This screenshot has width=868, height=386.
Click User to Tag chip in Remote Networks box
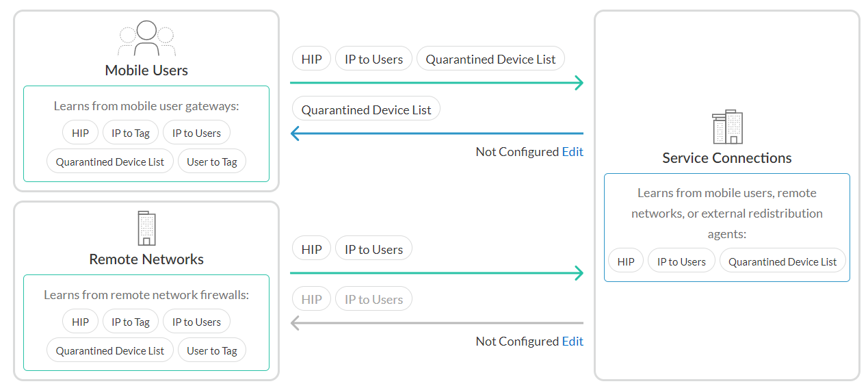[x=212, y=351]
